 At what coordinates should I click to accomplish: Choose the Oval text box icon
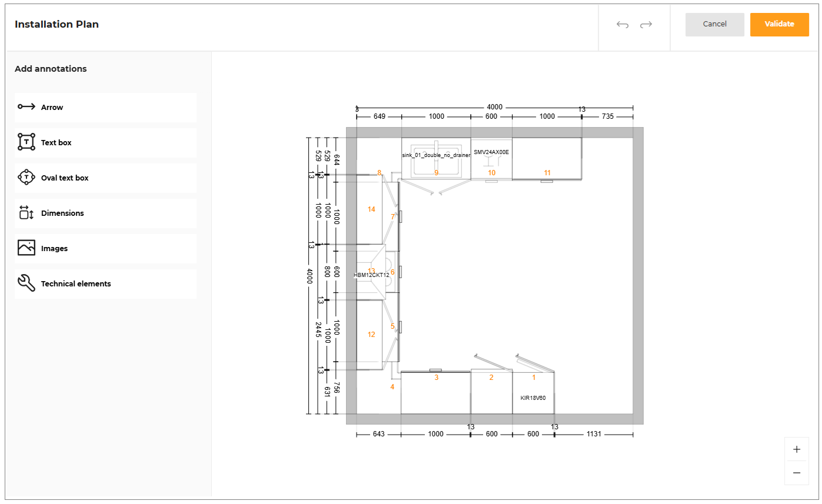pyautogui.click(x=26, y=178)
